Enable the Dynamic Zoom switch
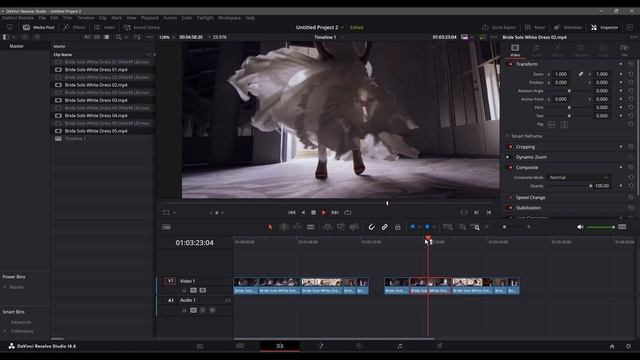Viewport: 640px width, 360px height. click(509, 157)
